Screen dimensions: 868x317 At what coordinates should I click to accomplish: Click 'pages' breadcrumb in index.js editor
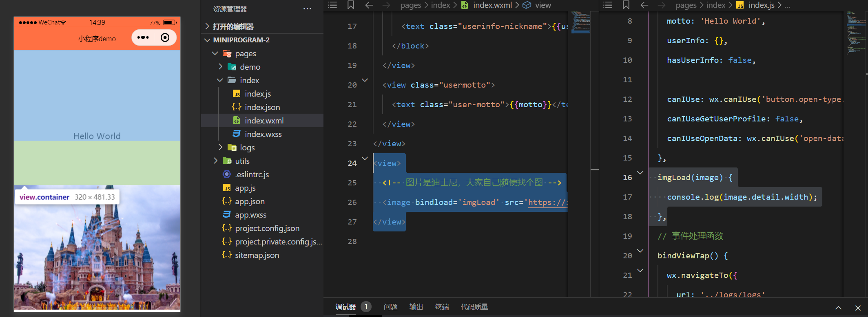(686, 5)
